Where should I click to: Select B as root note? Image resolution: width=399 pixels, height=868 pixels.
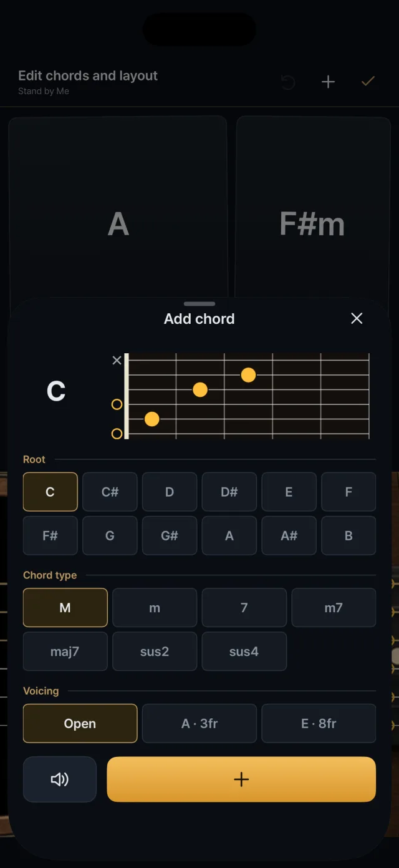pos(349,536)
